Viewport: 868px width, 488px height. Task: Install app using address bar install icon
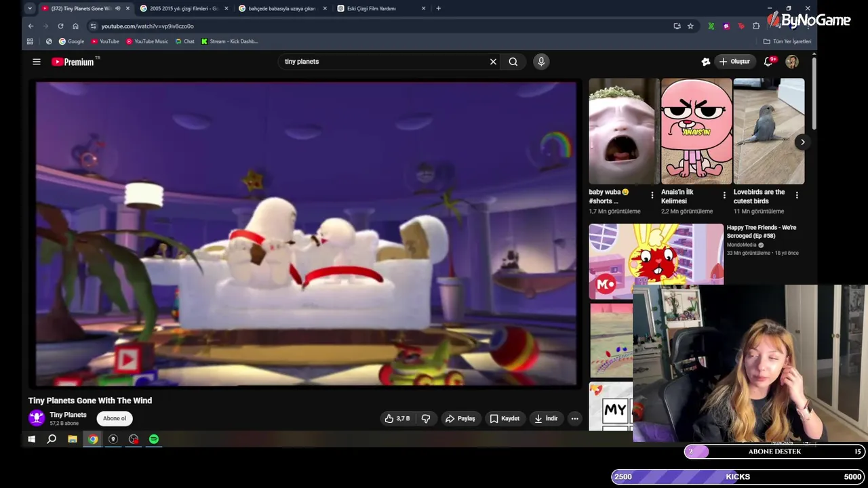point(677,26)
